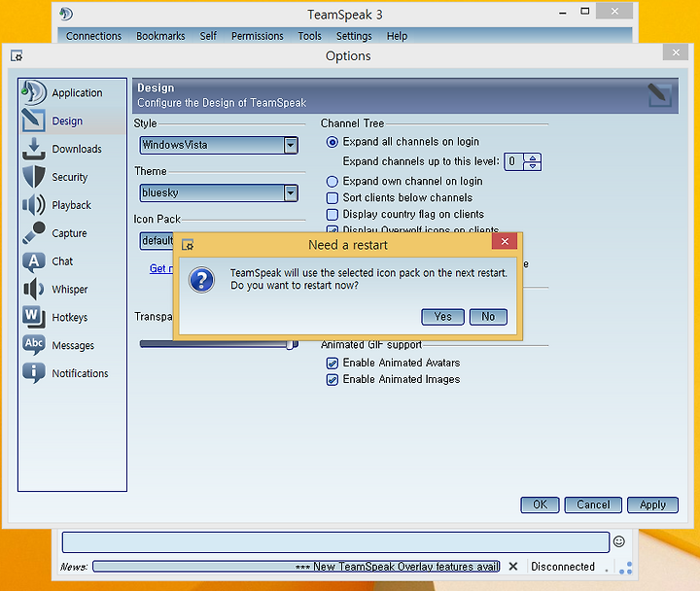Click the Chat bubble icon

click(x=34, y=262)
